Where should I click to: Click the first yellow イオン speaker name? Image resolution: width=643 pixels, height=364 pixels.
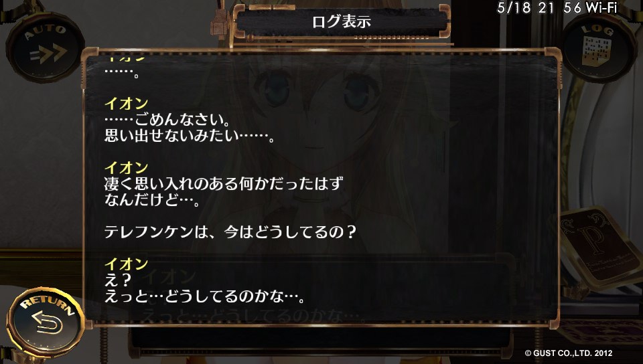tap(127, 103)
